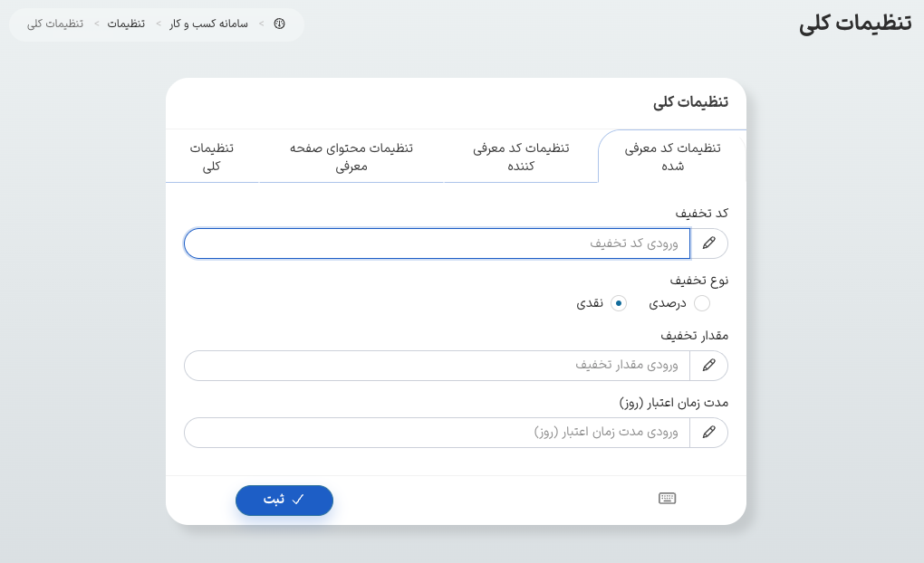Image resolution: width=924 pixels, height=563 pixels.
Task: Open the keyboard icon at the form bottom
Action: [667, 498]
